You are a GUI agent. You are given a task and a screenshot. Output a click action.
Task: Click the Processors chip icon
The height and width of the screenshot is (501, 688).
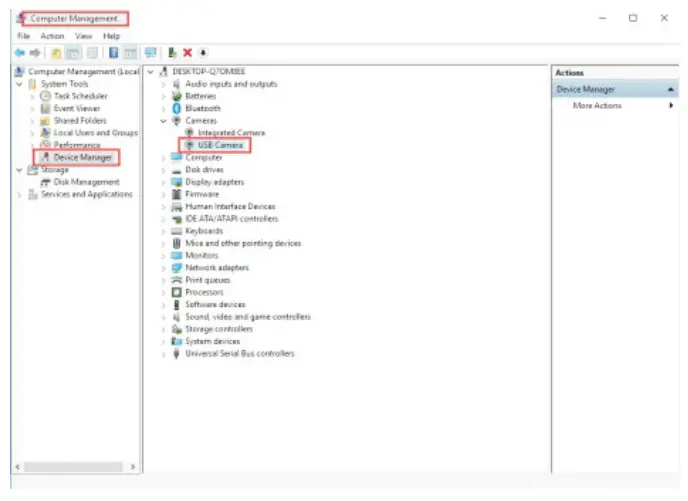176,292
